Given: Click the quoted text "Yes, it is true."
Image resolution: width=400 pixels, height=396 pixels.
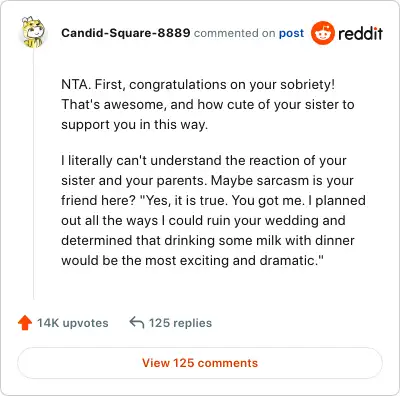Looking at the screenshot, I should (x=184, y=201).
